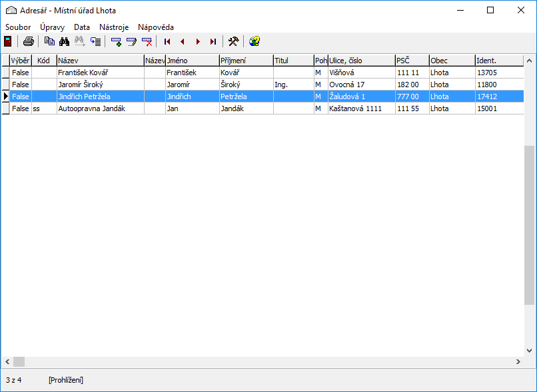Open settings with hammer and wrench icon
Viewport: 537px width, 392px height.
234,41
